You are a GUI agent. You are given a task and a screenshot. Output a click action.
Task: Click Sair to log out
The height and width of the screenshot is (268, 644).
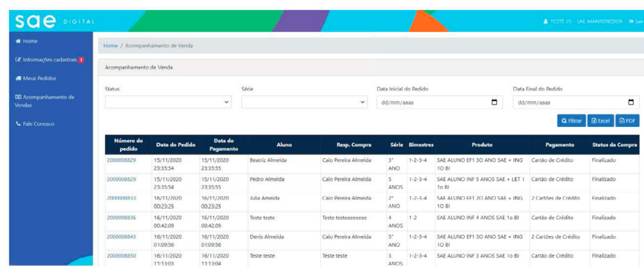(x=636, y=21)
